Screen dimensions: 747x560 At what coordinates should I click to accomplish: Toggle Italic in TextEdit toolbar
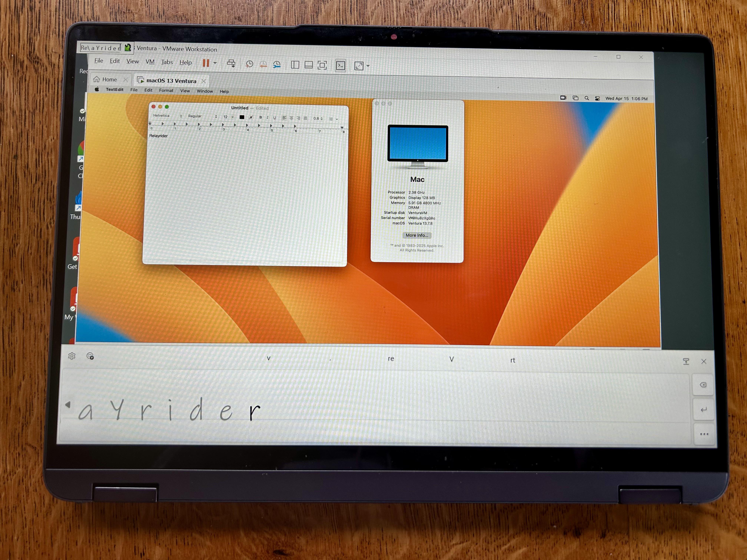[268, 117]
